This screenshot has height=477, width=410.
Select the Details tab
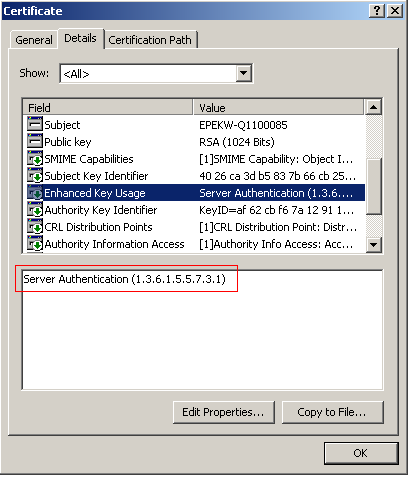point(80,38)
